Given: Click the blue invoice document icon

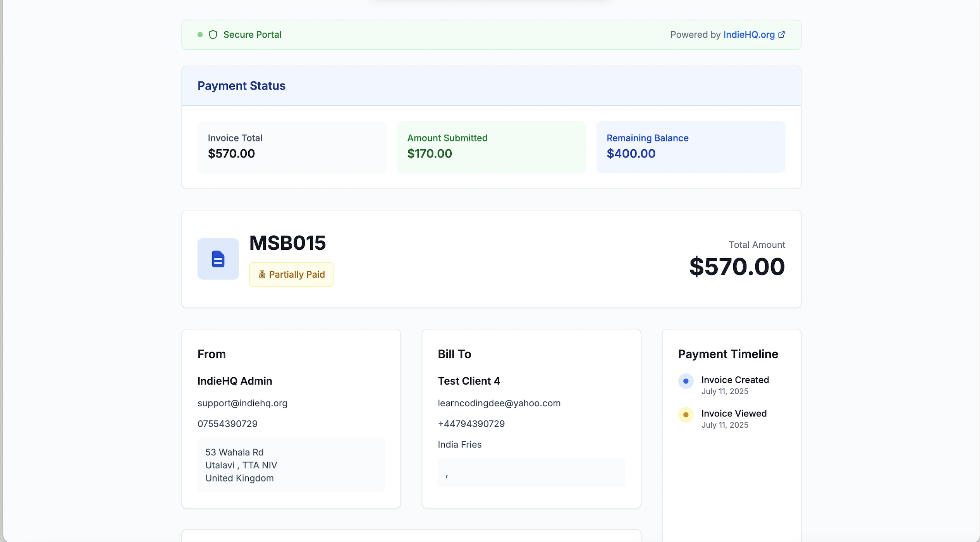Looking at the screenshot, I should click(x=218, y=259).
